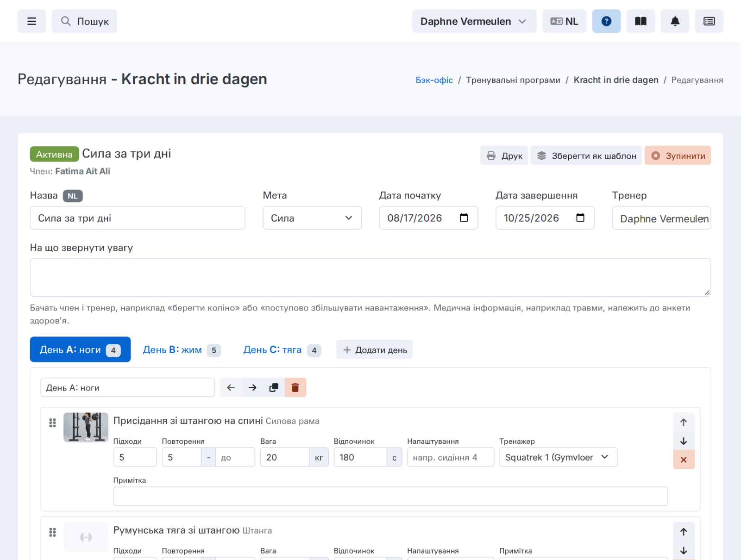Open the Тренер trainer dropdown

point(661,218)
